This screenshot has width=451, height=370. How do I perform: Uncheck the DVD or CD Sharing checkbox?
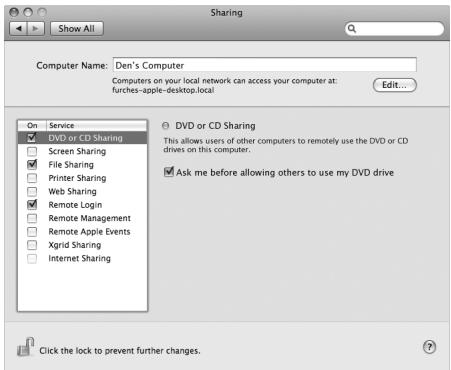tap(32, 137)
